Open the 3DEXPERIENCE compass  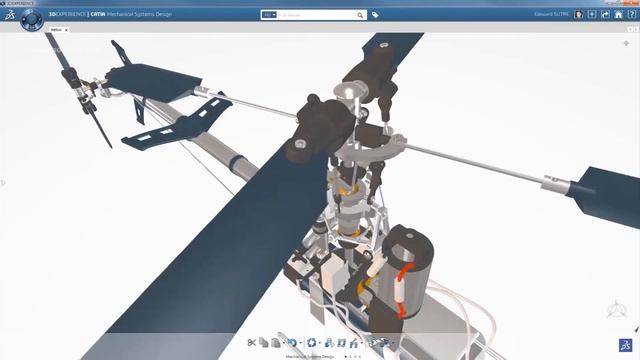(x=31, y=19)
